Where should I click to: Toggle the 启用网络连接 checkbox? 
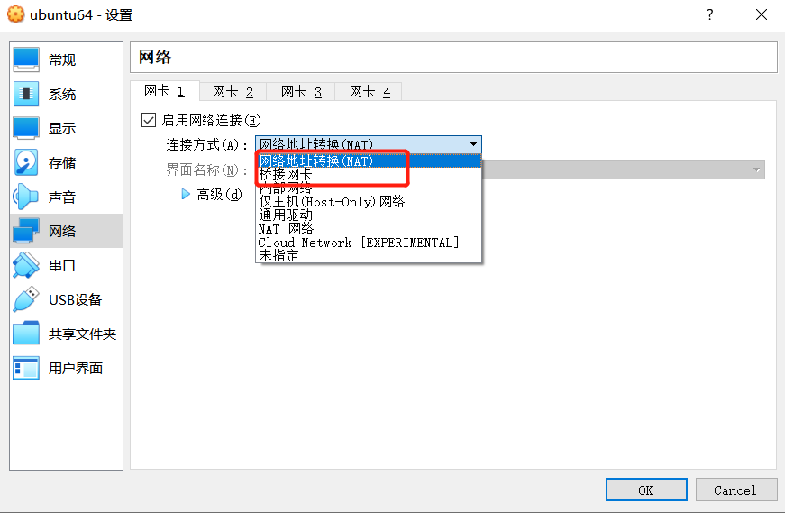click(149, 121)
